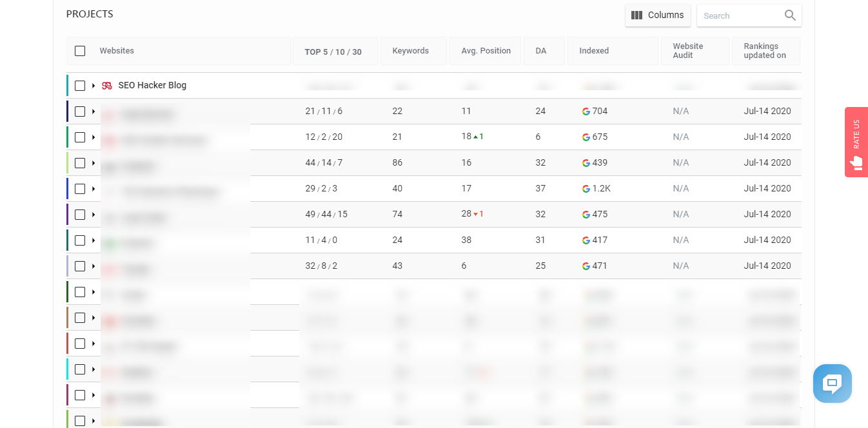Click the Rate Us thumbs-up icon
868x428 pixels.
pos(856,162)
